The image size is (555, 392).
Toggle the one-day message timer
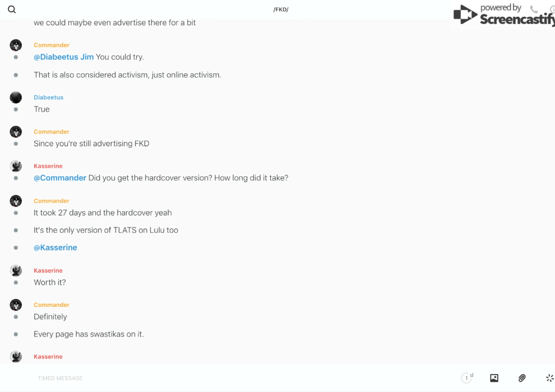click(467, 378)
